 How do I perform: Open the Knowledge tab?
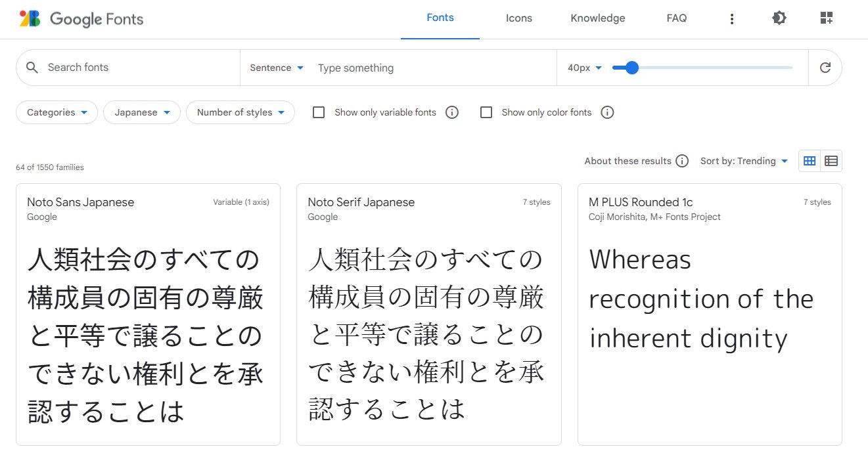click(x=597, y=18)
